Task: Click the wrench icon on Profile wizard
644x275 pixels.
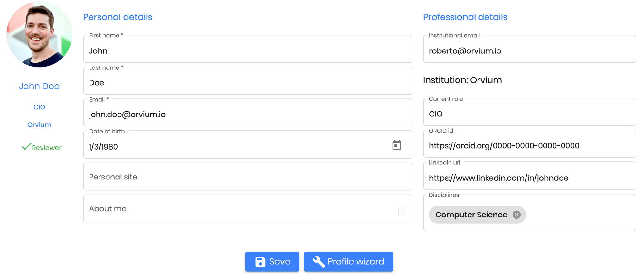Action: click(318, 262)
